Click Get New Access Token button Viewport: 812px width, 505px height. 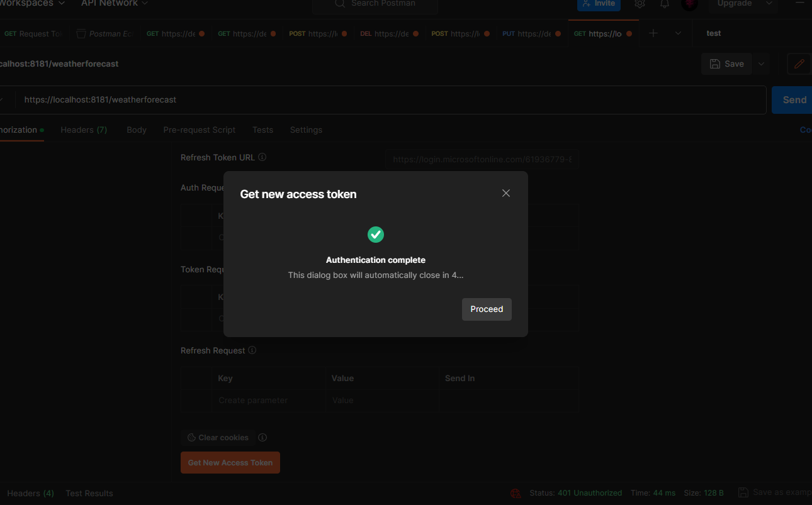[x=230, y=462]
